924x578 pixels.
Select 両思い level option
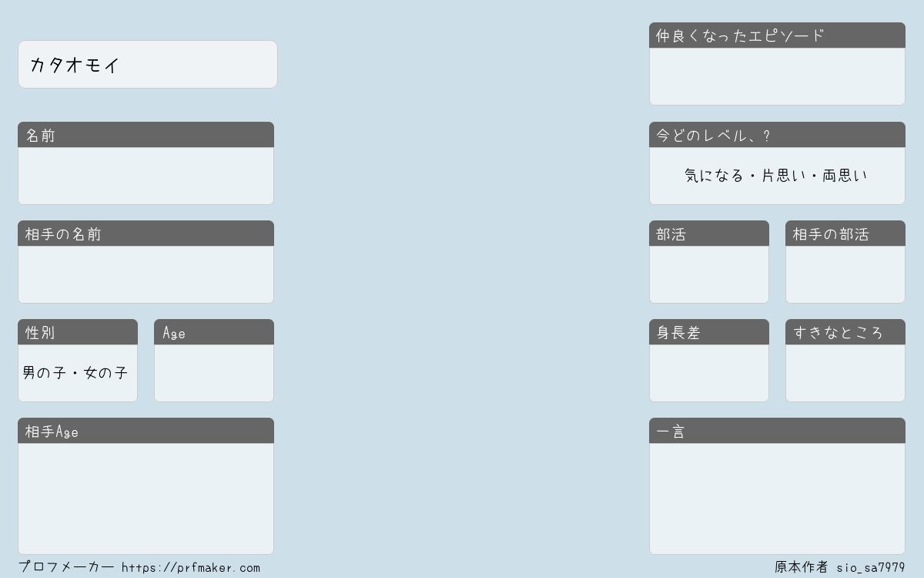pos(845,176)
